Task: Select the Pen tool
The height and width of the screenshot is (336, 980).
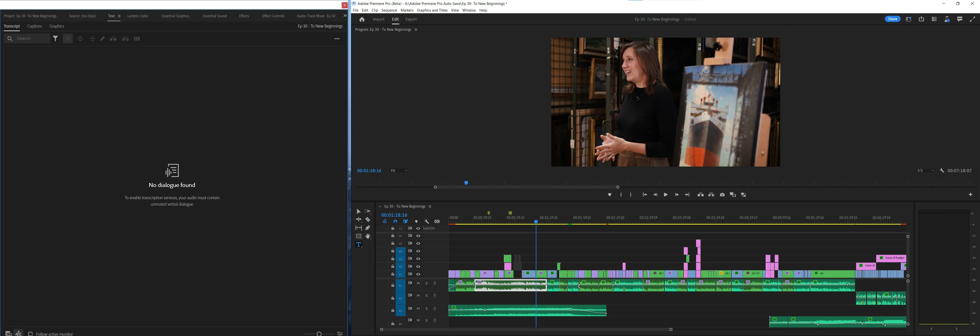Action: pyautogui.click(x=367, y=228)
